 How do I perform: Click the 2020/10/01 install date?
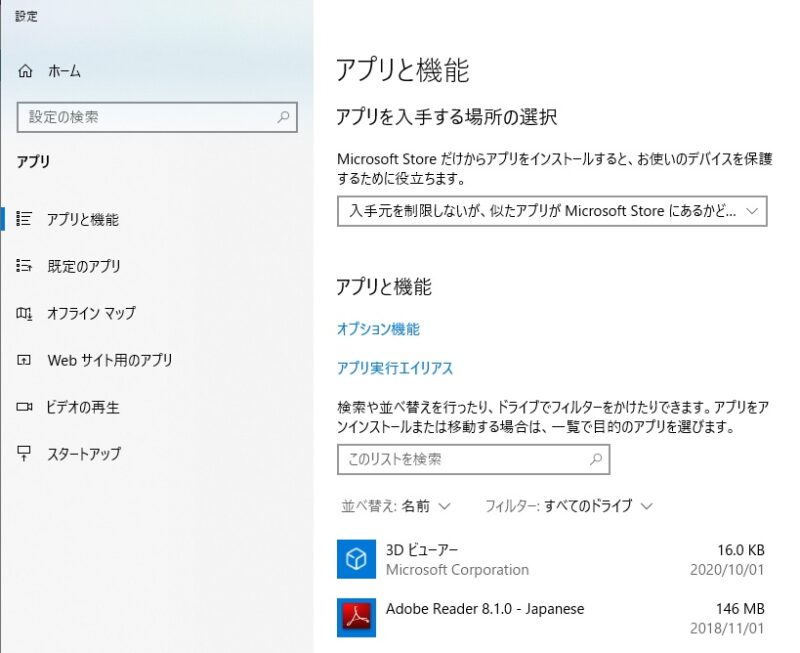(727, 569)
